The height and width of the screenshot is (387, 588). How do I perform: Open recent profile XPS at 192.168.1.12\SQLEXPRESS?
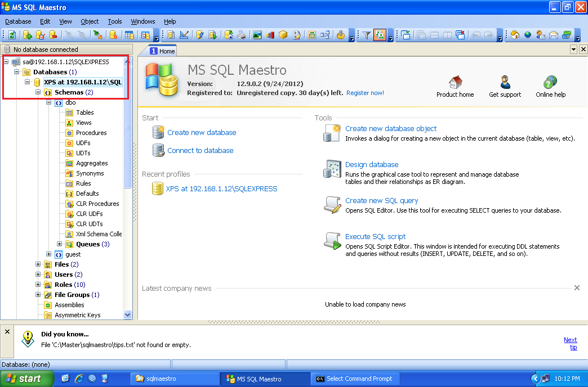coord(221,188)
